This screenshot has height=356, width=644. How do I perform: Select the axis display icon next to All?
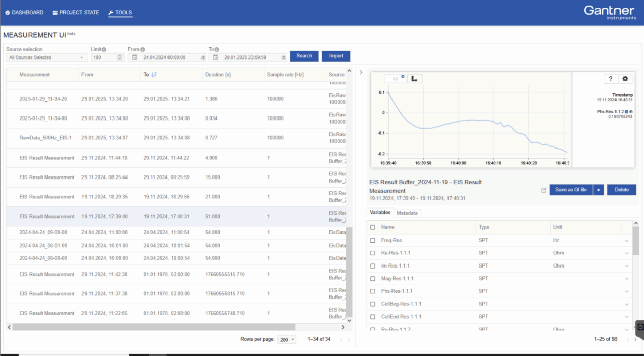click(414, 78)
